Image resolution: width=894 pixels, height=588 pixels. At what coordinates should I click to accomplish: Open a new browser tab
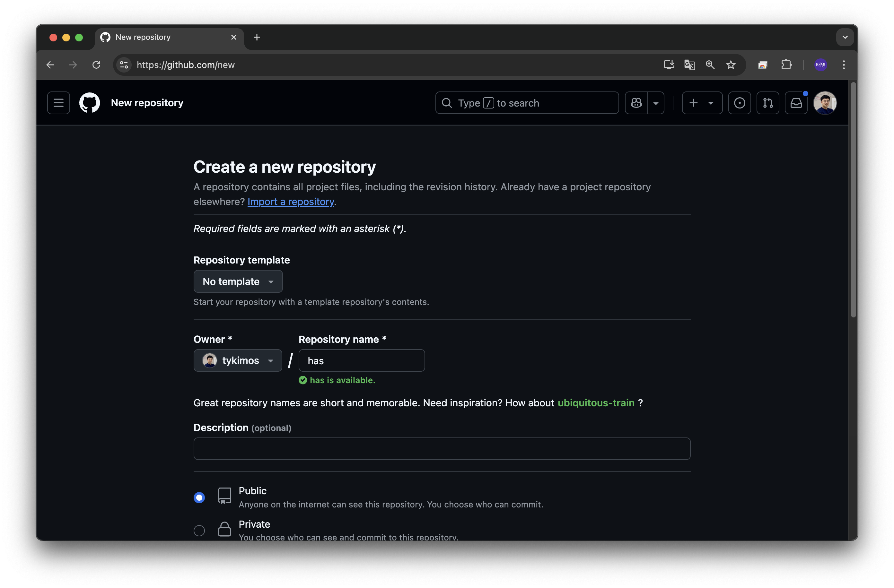coord(257,37)
